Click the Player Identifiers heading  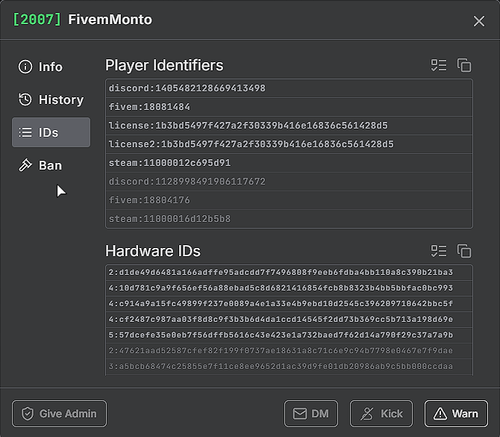[x=164, y=65]
